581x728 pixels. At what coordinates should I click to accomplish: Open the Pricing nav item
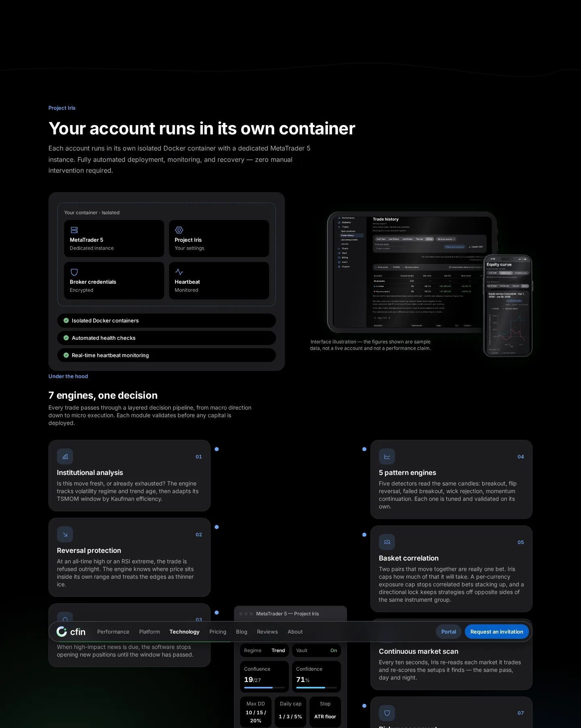point(218,632)
